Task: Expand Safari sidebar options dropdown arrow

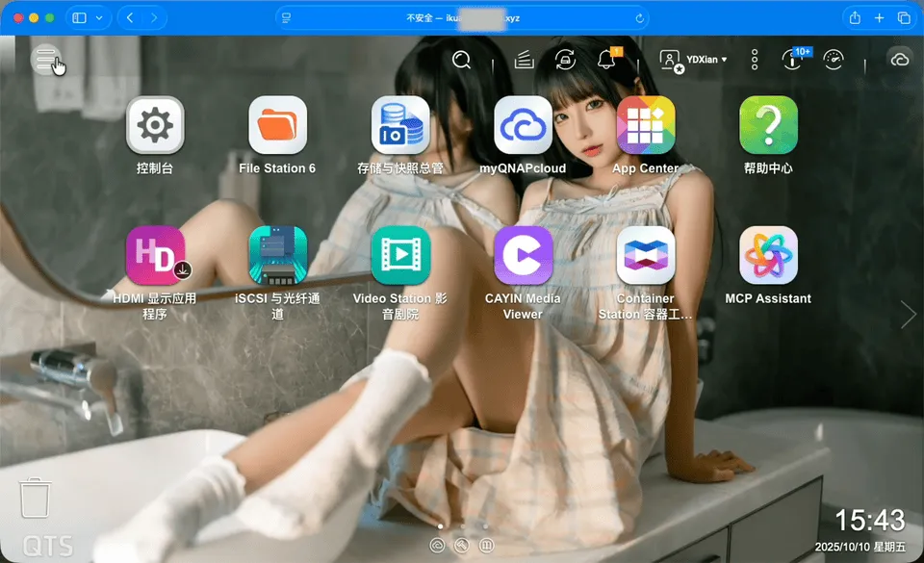Action: pyautogui.click(x=98, y=18)
